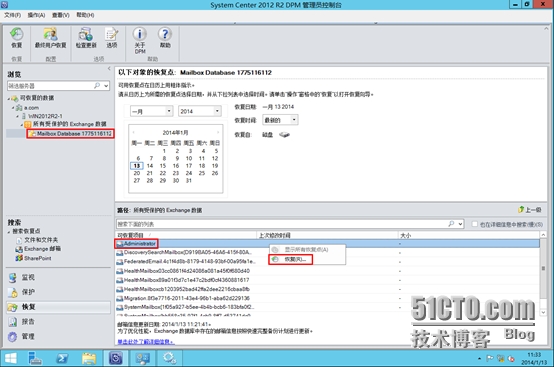Open End-user recovery configuration
554x367 pixels.
coord(51,38)
